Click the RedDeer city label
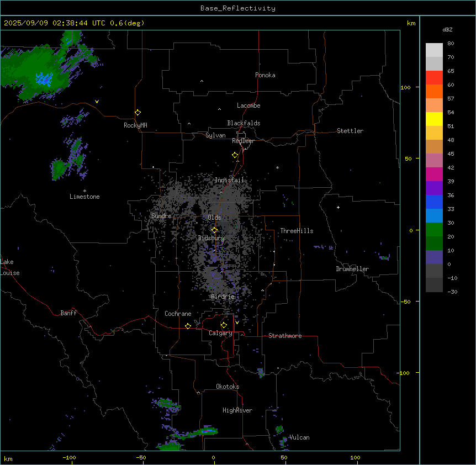476x465 pixels. click(243, 141)
